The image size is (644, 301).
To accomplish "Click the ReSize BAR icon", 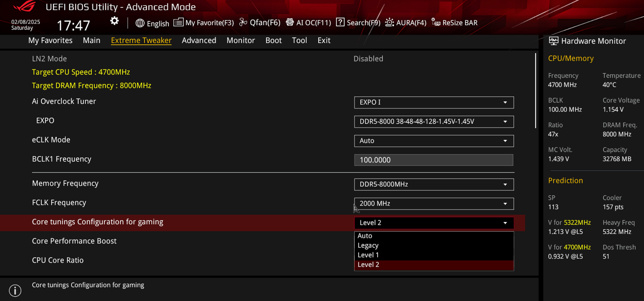I will click(436, 22).
